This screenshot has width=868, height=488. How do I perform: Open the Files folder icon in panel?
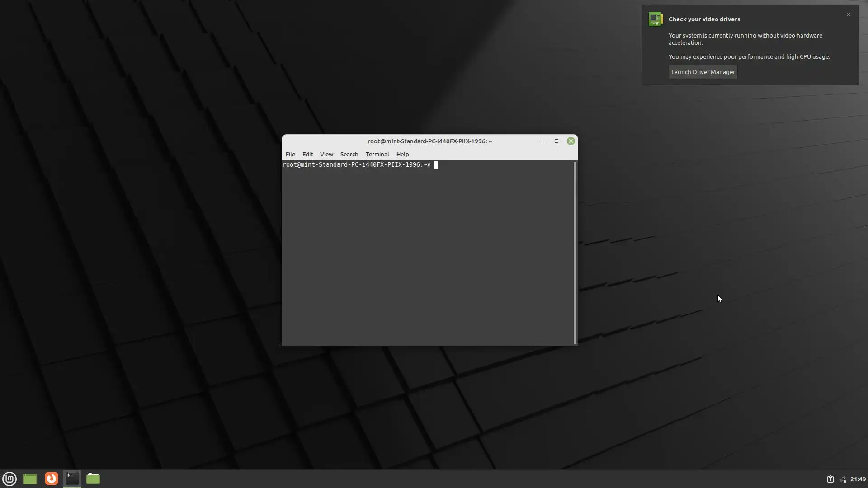point(93,479)
